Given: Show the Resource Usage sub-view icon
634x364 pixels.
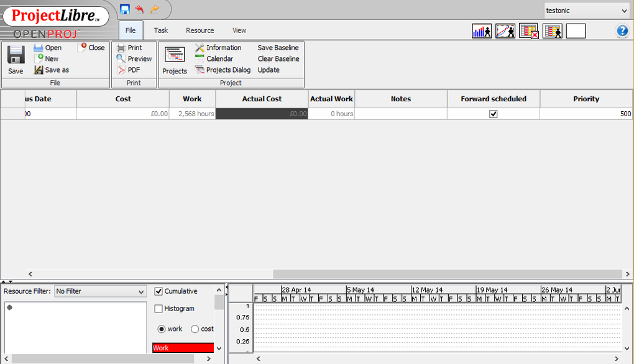Looking at the screenshot, I should coord(553,31).
